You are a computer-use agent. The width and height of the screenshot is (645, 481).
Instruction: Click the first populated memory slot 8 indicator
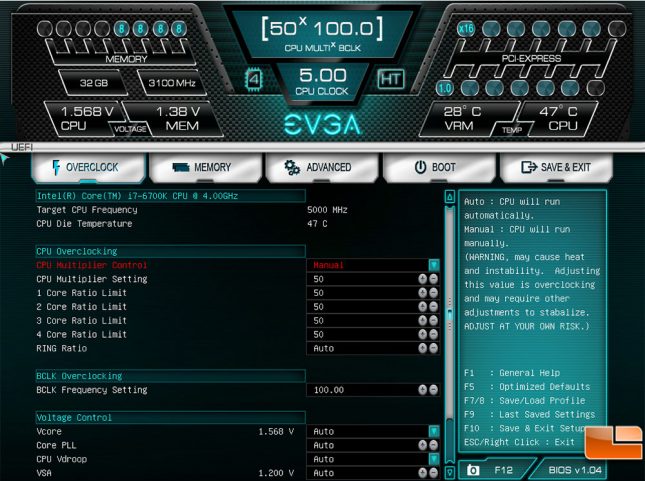coord(121,29)
